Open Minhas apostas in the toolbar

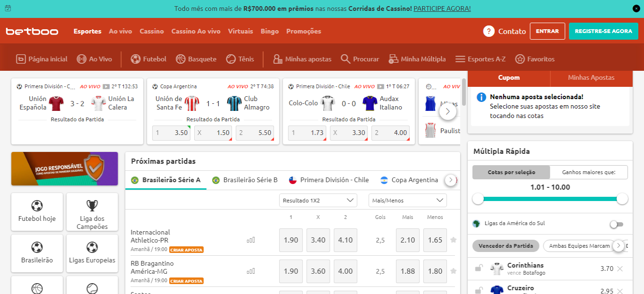pos(302,59)
